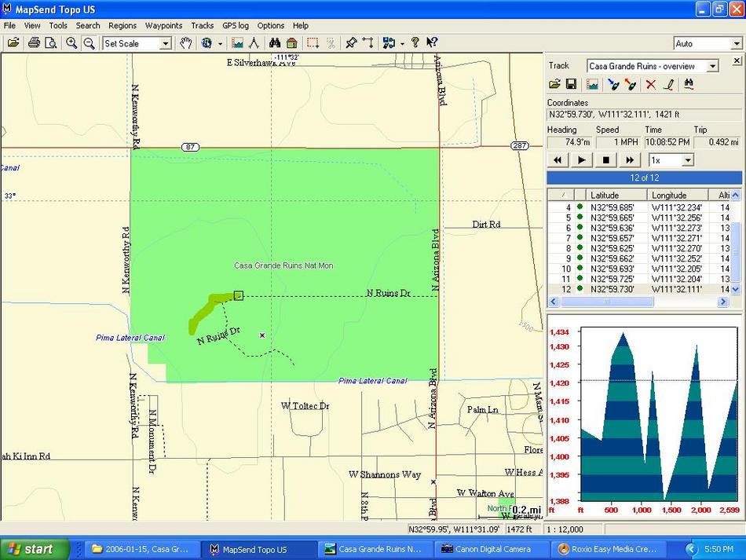Click the globe map icon in toolbar
This screenshot has height=560, width=746.
point(207,43)
